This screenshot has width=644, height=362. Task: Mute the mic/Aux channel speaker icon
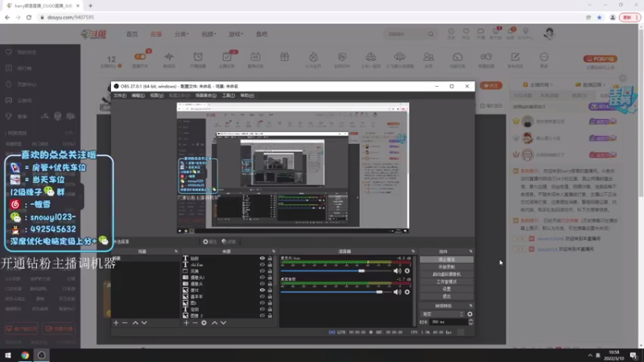pyautogui.click(x=397, y=271)
